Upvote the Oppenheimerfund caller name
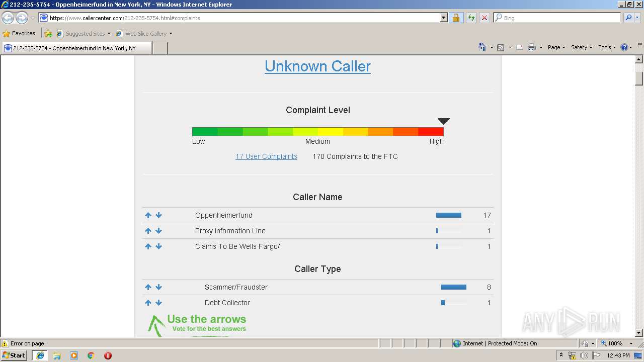Viewport: 644px width, 362px height. [x=148, y=215]
